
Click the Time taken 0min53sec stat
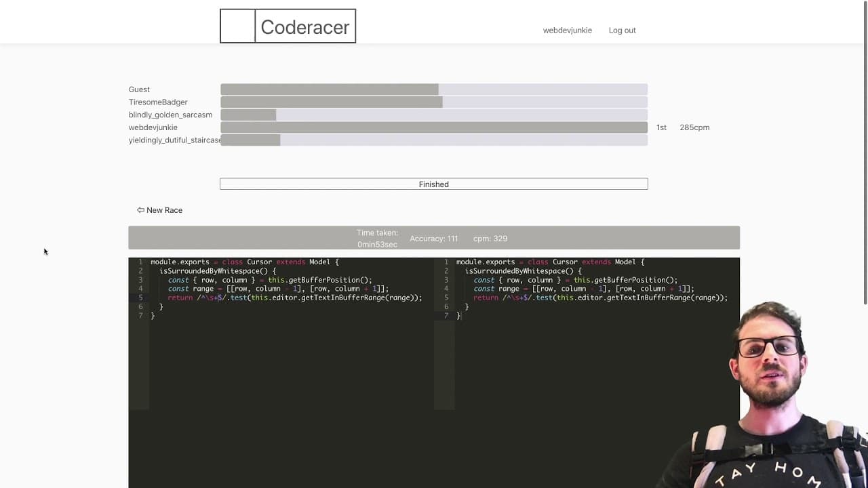[x=378, y=239]
